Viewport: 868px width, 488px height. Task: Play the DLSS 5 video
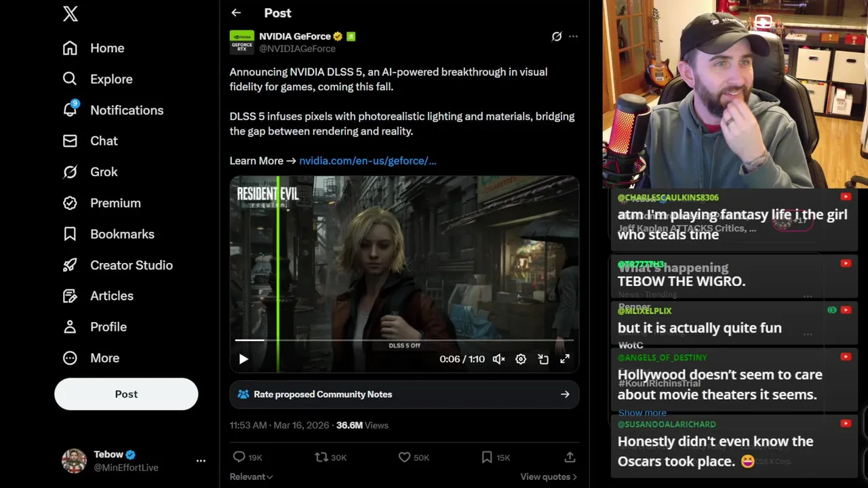pos(243,359)
